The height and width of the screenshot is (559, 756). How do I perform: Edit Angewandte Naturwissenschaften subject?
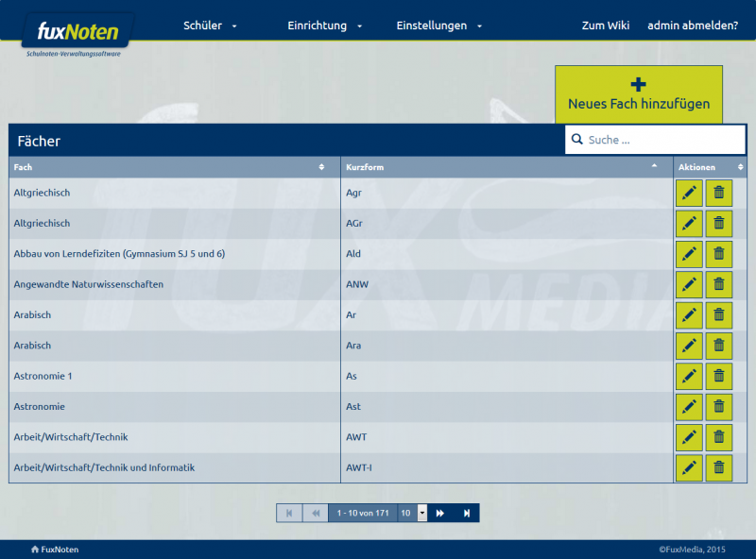689,285
